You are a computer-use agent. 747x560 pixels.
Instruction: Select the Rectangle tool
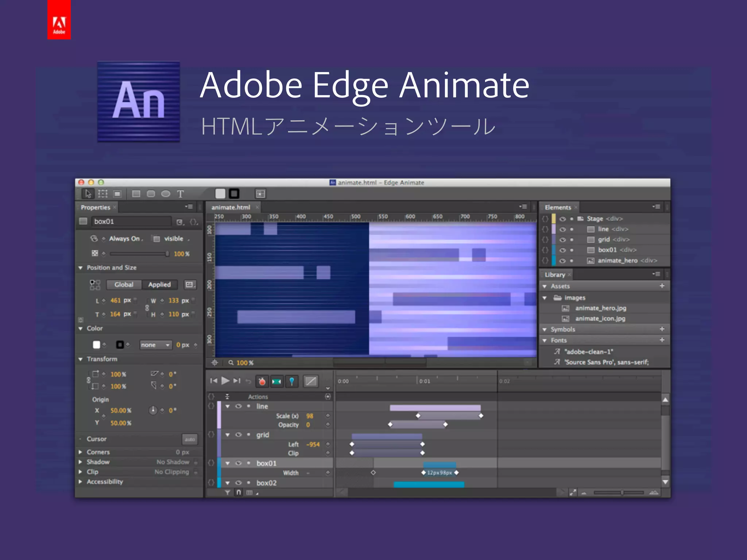pyautogui.click(x=136, y=194)
